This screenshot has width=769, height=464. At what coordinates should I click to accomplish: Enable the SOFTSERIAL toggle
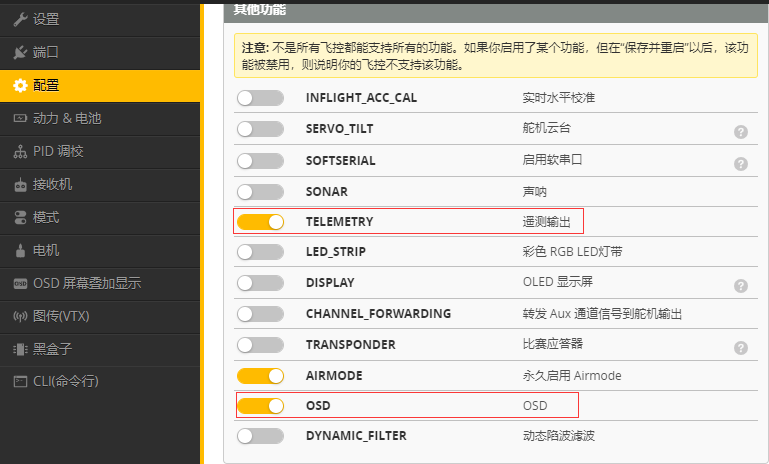261,160
